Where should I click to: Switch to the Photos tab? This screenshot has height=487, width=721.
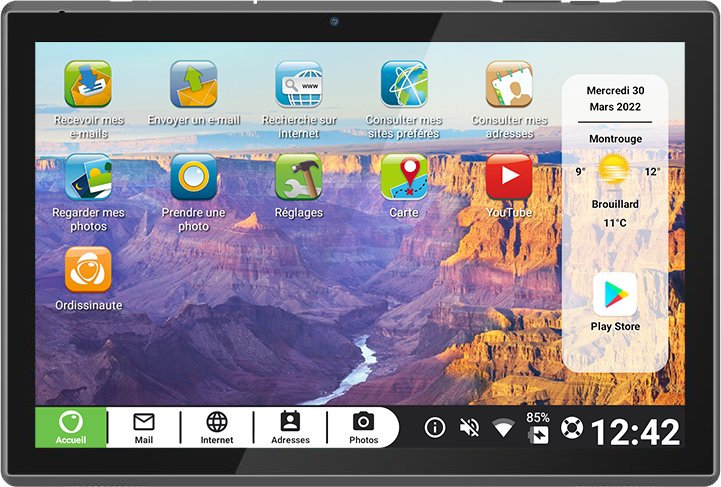click(x=363, y=428)
